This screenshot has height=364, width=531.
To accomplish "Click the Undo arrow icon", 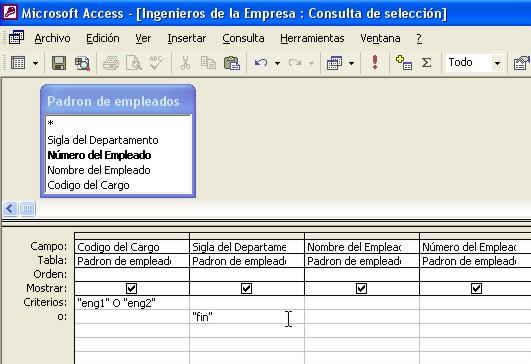I will (x=261, y=63).
